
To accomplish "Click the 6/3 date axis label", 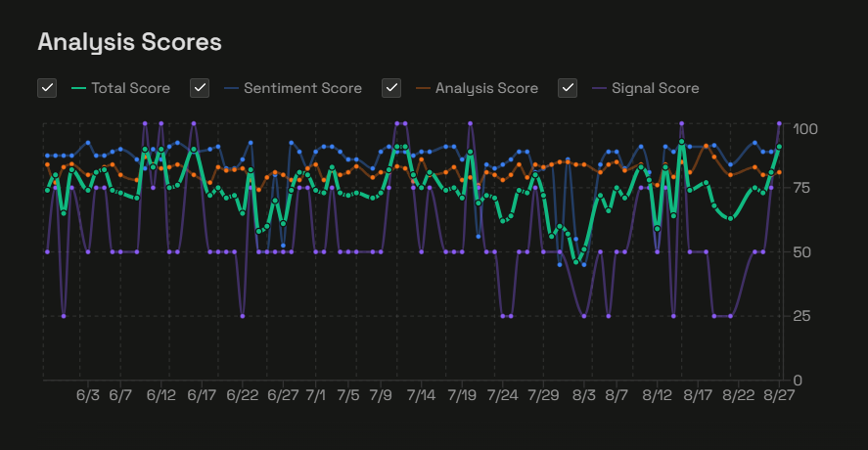I will (87, 396).
